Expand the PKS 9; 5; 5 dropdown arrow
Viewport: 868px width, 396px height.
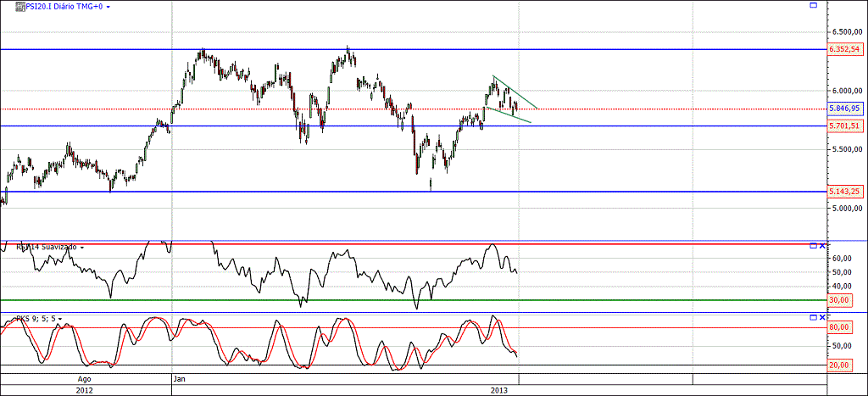click(x=61, y=319)
